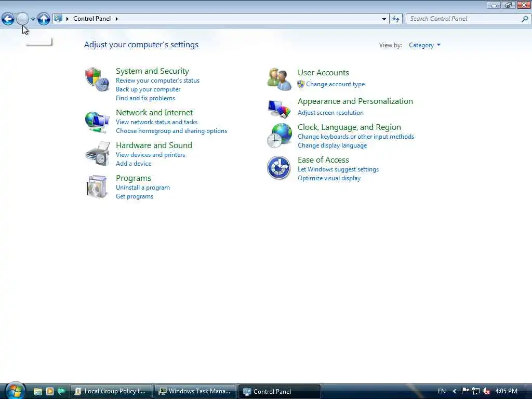Viewport: 532px width, 399px height.
Task: Click Adjust screen resolution
Action: pos(330,113)
